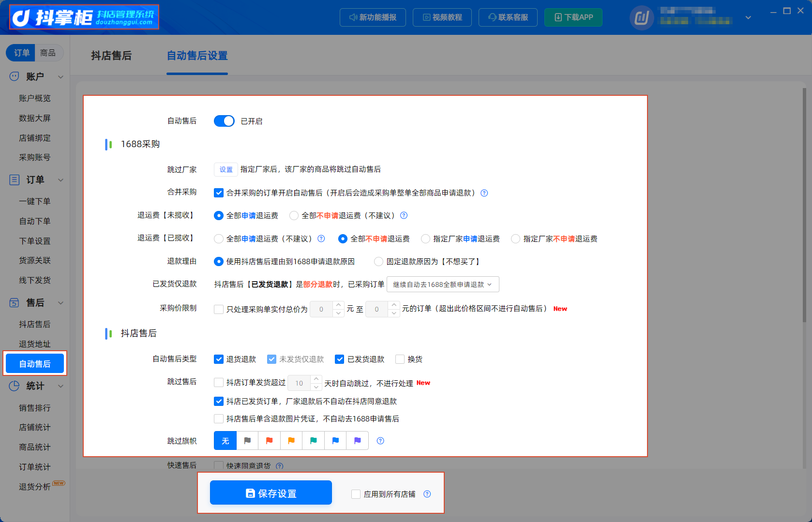
Task: Enable 应用到所有店铺 checkbox
Action: pos(356,494)
